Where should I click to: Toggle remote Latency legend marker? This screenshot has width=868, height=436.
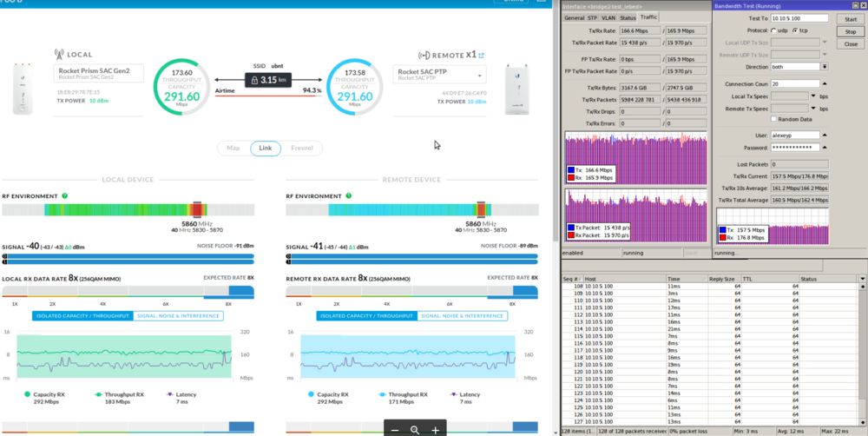[454, 394]
